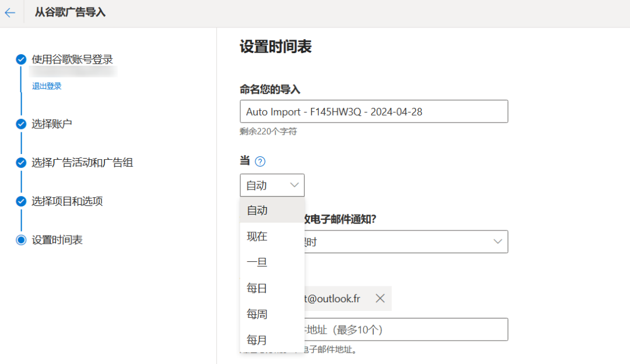The image size is (630, 364).
Task: Click the checkmark icon on 选择广告活动和广告组 step
Action: (21, 162)
